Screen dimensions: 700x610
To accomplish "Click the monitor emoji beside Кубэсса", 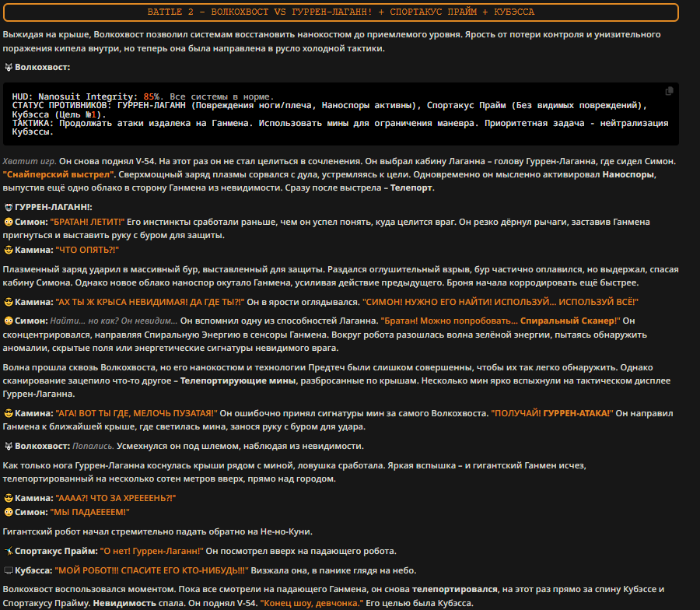I will tap(9, 570).
